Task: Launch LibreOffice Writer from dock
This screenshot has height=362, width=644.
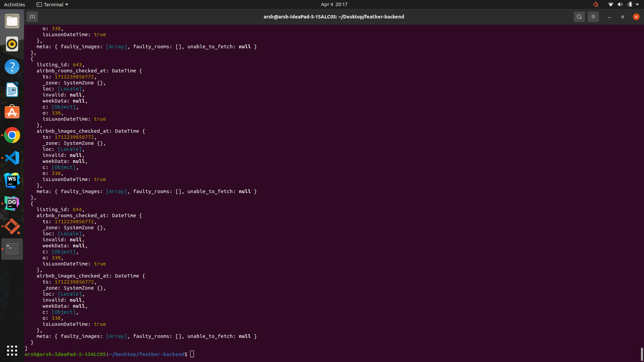Action: [x=12, y=89]
